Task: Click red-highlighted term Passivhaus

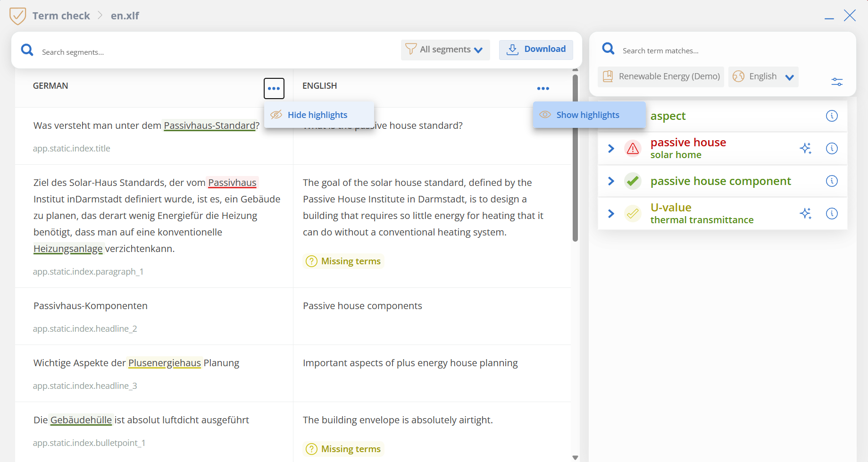Action: (232, 183)
